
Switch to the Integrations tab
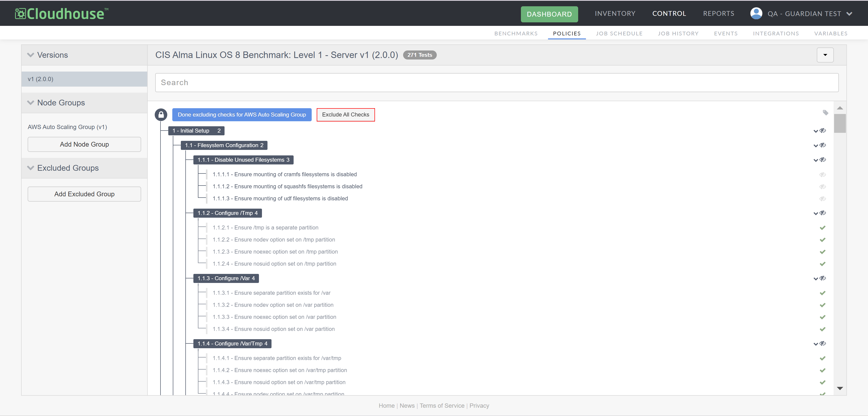pyautogui.click(x=776, y=33)
